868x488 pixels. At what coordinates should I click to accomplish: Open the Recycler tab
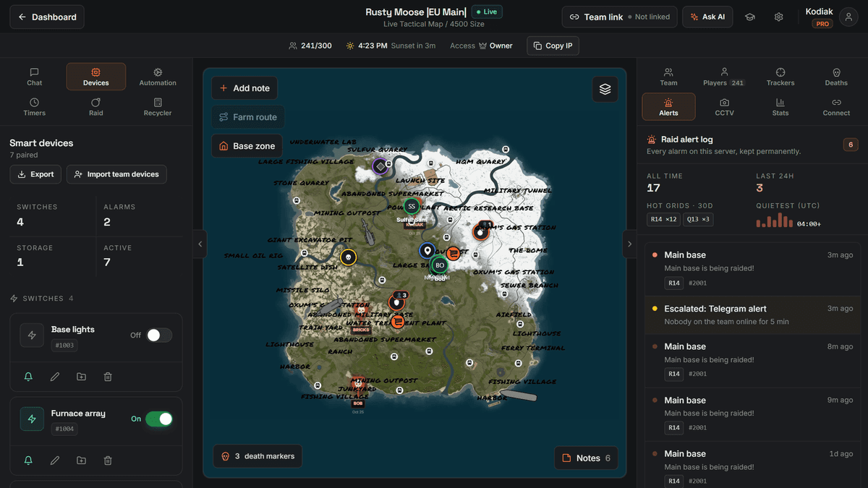(x=158, y=107)
